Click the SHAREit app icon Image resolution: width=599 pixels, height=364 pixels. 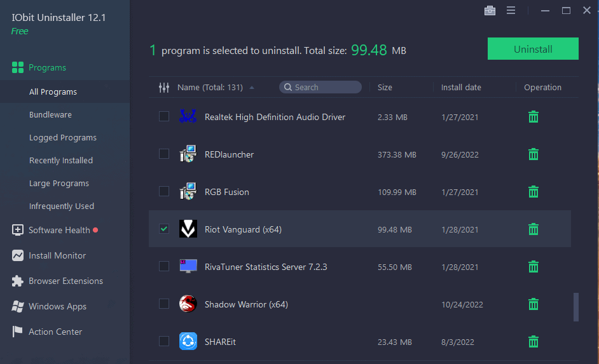point(188,341)
